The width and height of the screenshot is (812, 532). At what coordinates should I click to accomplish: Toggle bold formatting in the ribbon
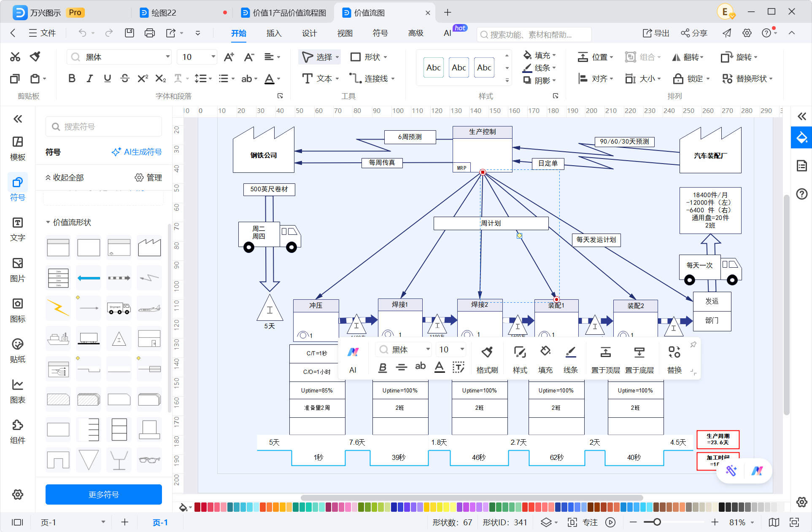click(x=72, y=78)
